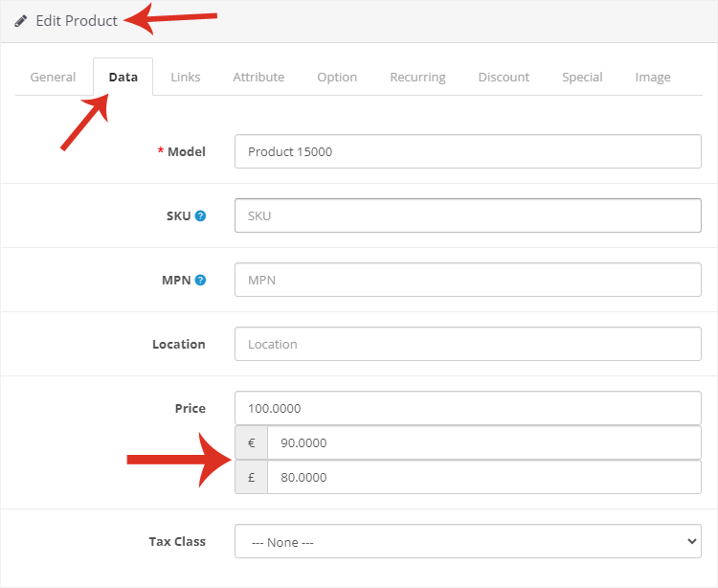Focus the SKU text field

pyautogui.click(x=467, y=215)
